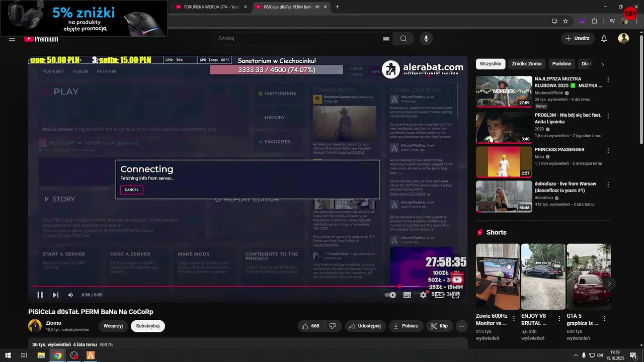Start voice search with microphone
Screen dimensions: 644x362
tap(426, 39)
